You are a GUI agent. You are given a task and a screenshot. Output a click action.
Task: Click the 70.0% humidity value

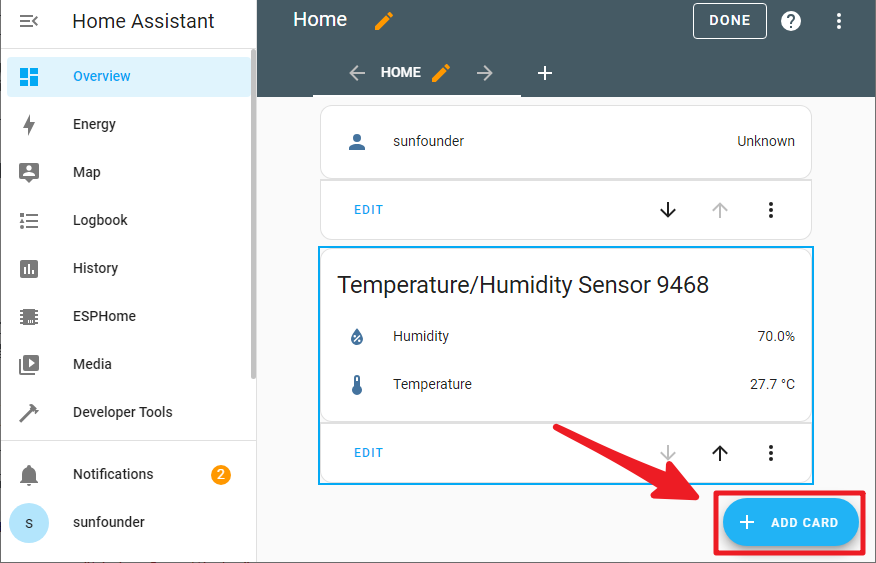(776, 336)
